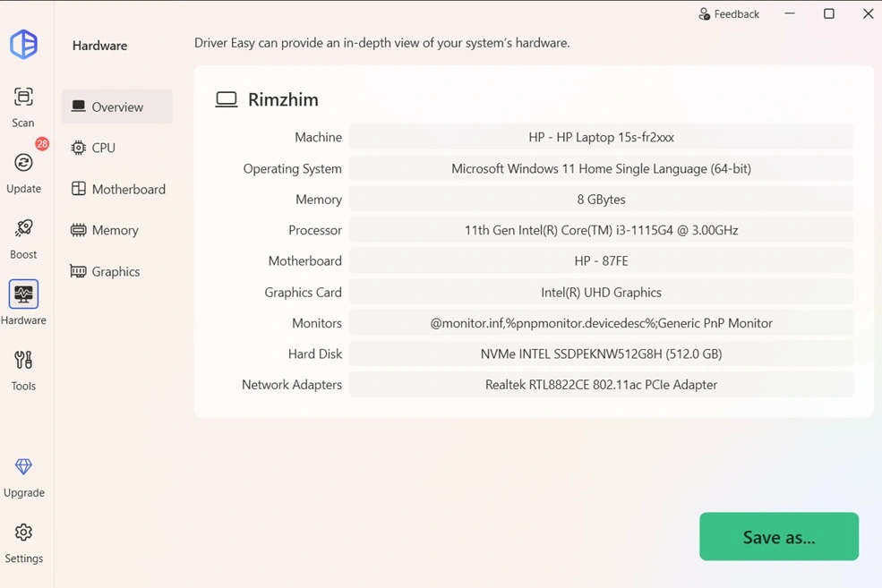The height and width of the screenshot is (588, 882).
Task: Click the red 28 updates badge
Action: point(42,144)
